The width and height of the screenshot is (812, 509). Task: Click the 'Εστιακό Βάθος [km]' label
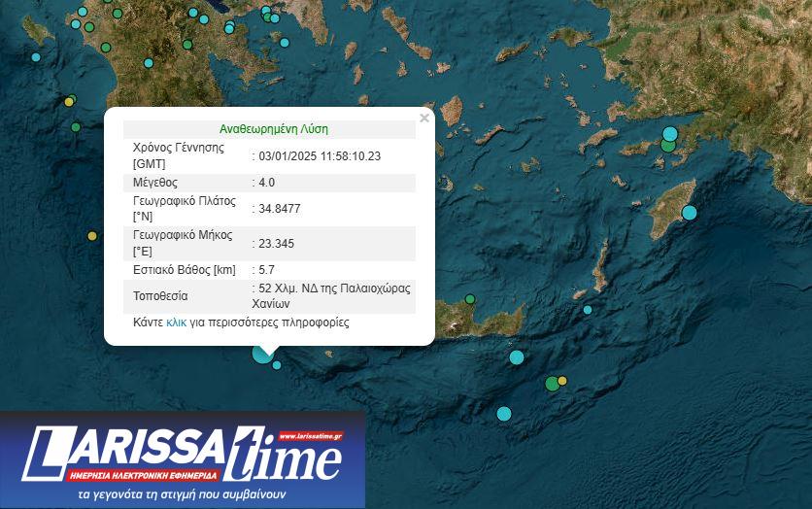(185, 270)
